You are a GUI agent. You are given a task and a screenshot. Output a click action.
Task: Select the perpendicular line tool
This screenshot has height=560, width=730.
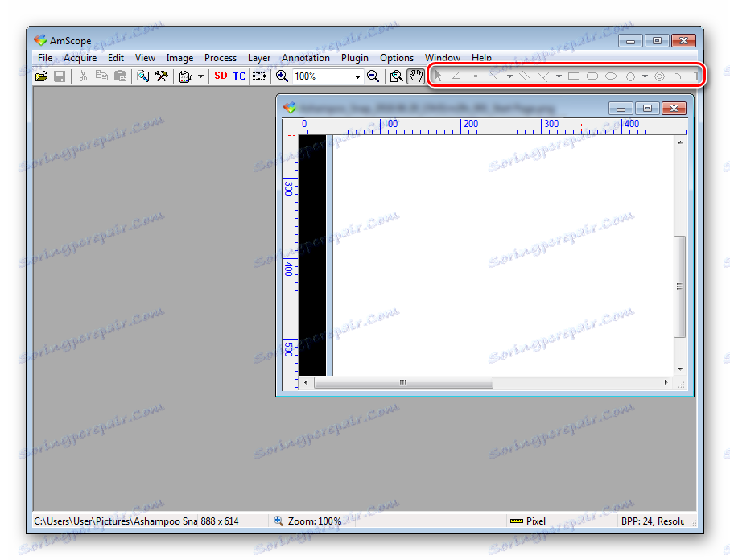(x=544, y=76)
